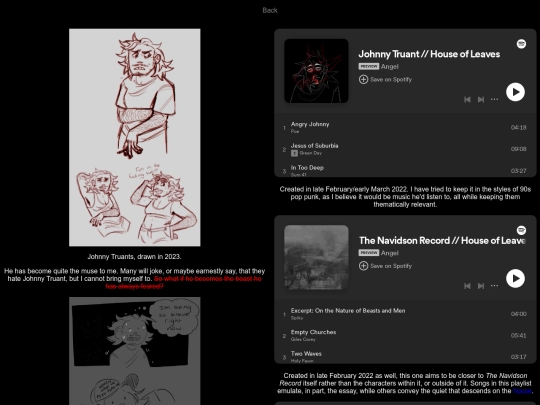Open the blue 'house' hyperlink
The image size is (540, 405).
[x=522, y=391]
